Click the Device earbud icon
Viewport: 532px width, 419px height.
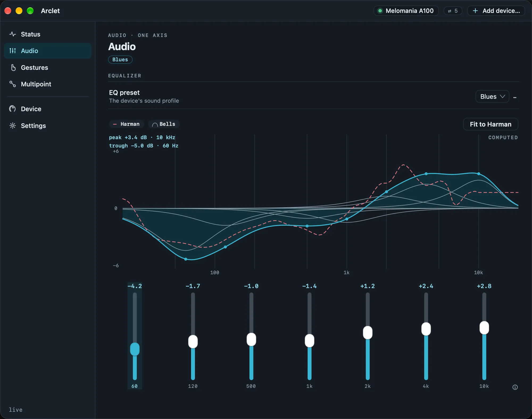coord(13,109)
